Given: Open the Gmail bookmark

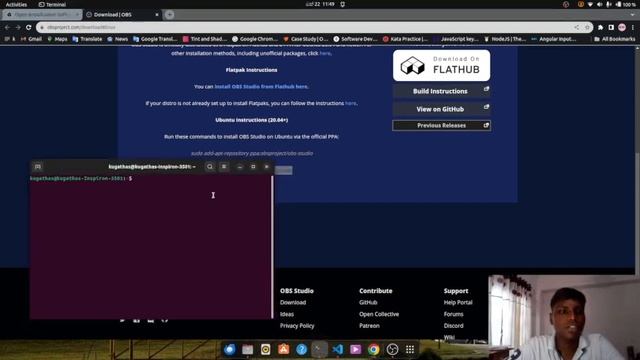Looking at the screenshot, I should tap(31, 39).
